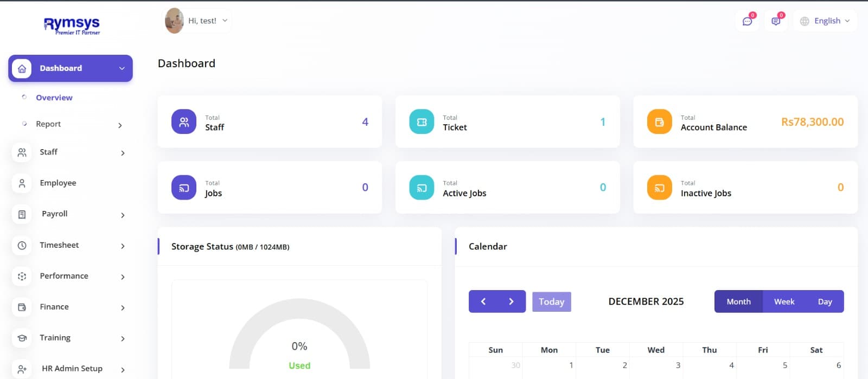Expand the HR Admin Setup chevron

123,370
